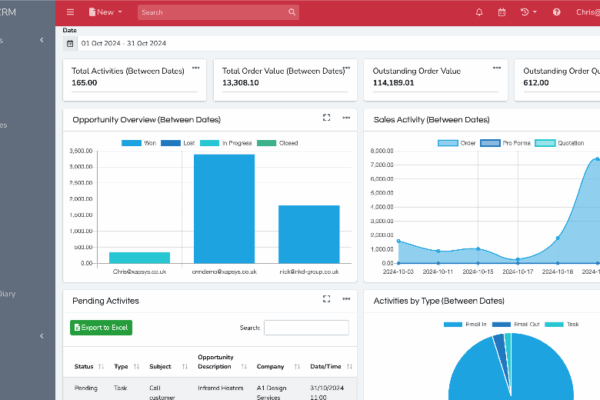Toggle the Pro Forma legend in Sales Activity
Image resolution: width=600 pixels, height=400 pixels.
tap(505, 143)
